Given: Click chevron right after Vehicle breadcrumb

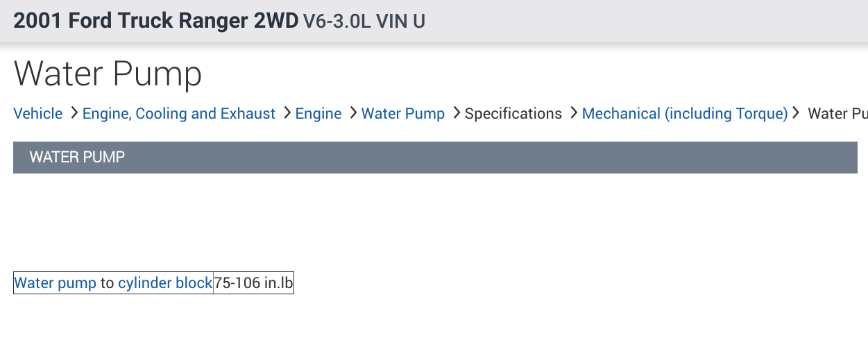Looking at the screenshot, I should (x=74, y=113).
